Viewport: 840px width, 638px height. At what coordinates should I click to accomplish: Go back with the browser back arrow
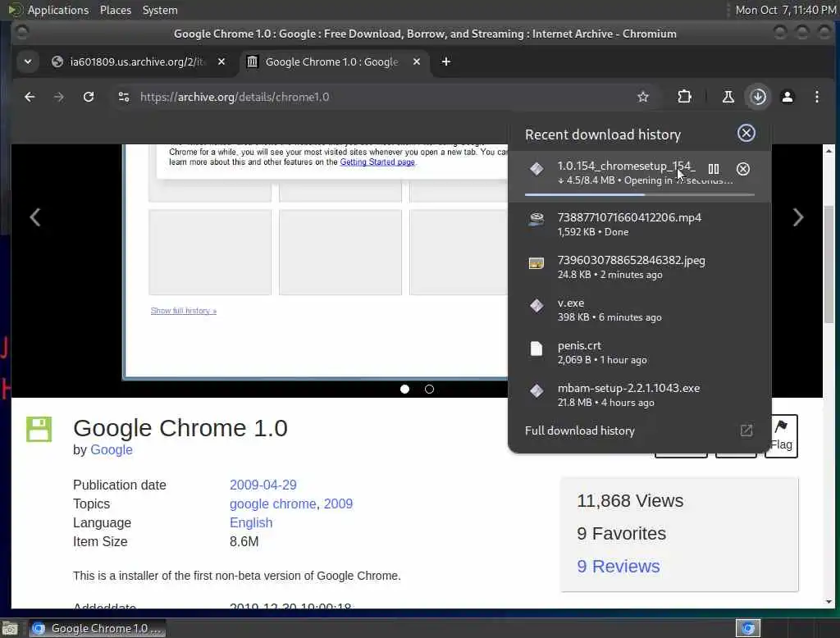(x=30, y=97)
